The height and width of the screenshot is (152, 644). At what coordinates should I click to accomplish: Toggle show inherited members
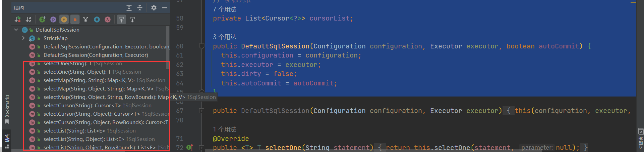tap(42, 20)
